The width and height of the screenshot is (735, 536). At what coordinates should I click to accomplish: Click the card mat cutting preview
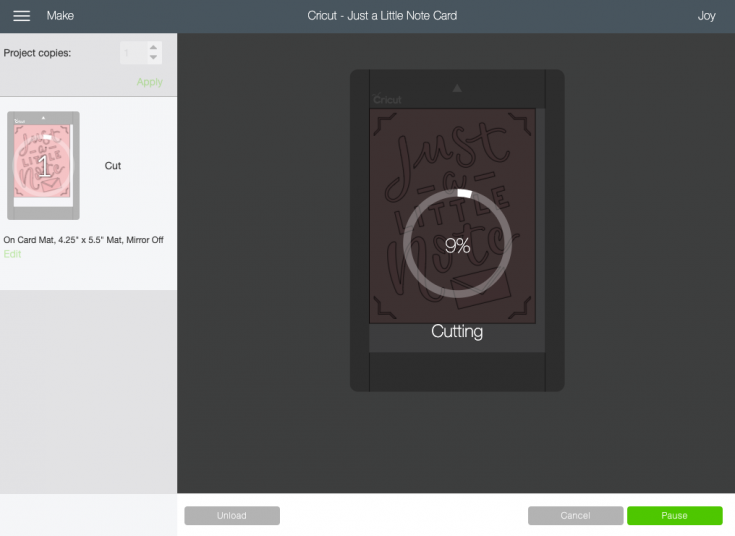coord(457,230)
